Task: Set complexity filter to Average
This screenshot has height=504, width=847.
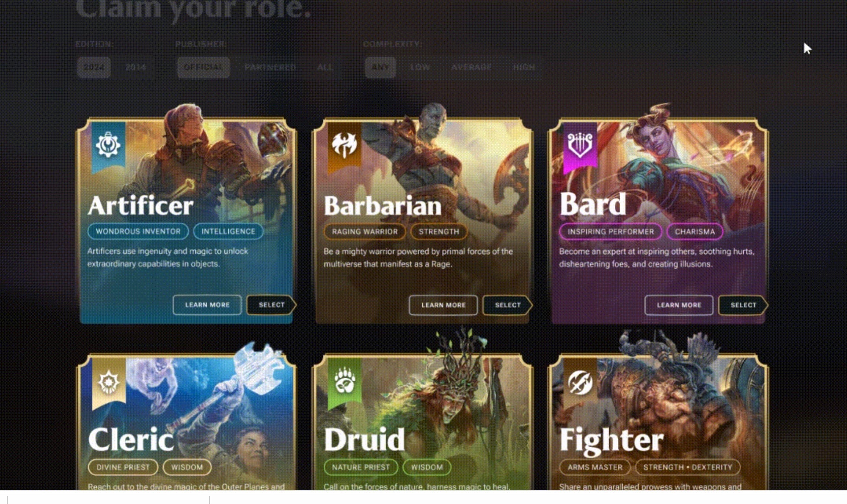Action: [471, 68]
